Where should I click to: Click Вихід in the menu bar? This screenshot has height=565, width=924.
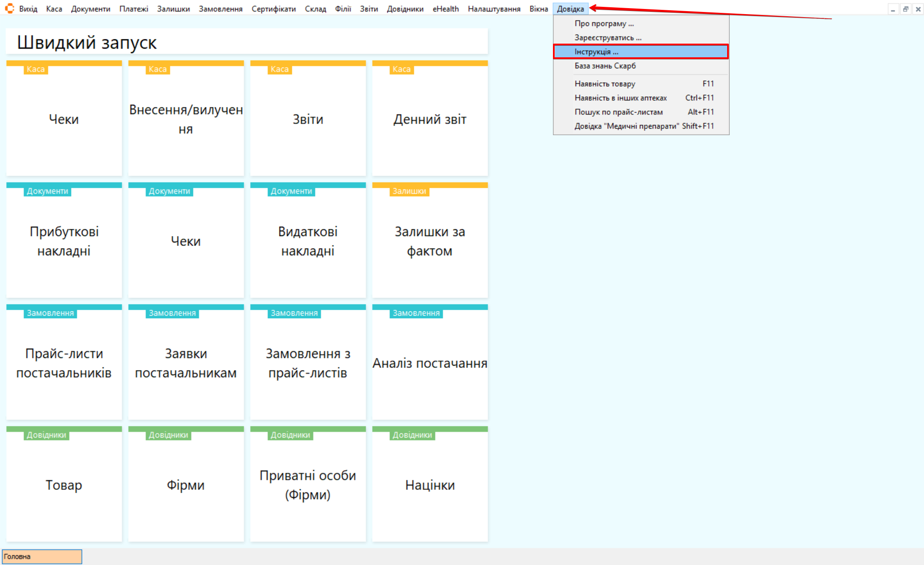pos(28,9)
